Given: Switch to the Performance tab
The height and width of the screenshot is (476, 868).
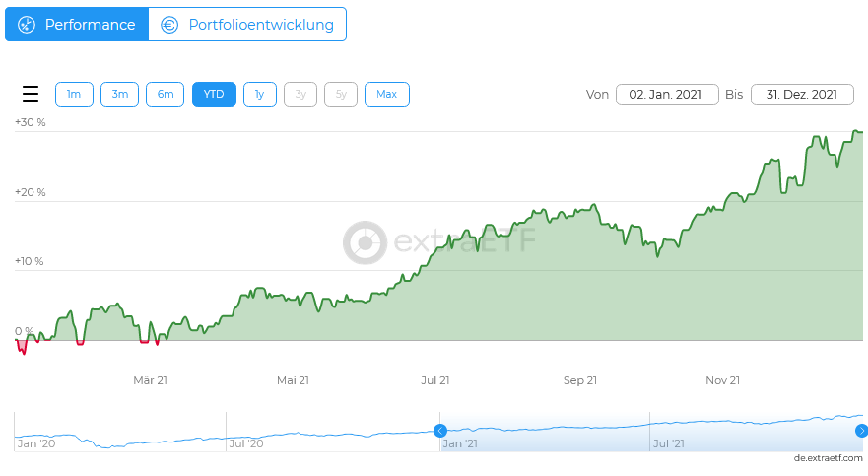Looking at the screenshot, I should [x=77, y=25].
